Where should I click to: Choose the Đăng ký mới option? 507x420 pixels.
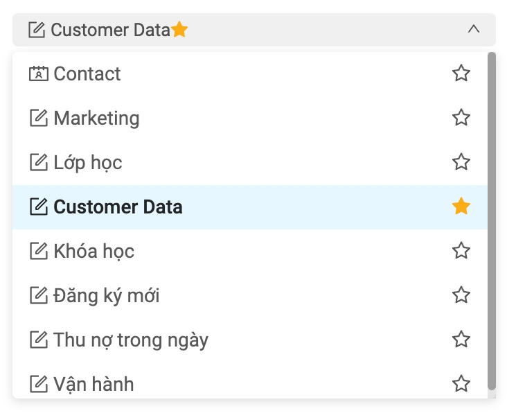107,296
